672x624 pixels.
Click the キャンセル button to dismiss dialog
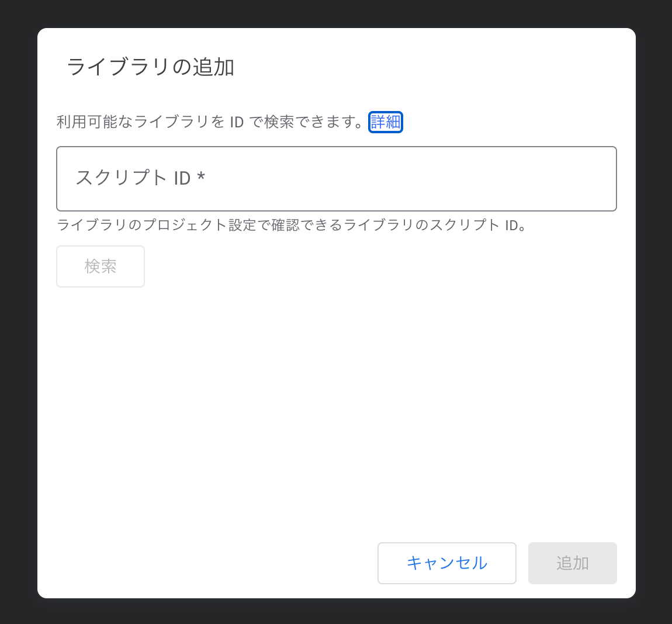[x=446, y=563]
